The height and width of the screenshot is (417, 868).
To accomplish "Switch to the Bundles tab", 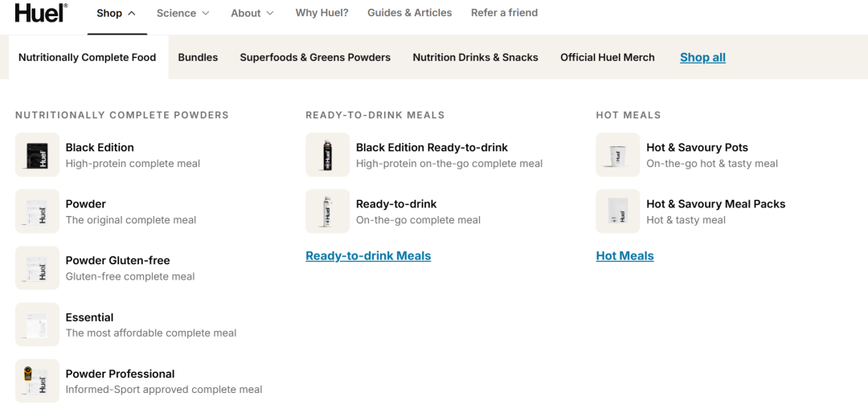I will (x=198, y=58).
